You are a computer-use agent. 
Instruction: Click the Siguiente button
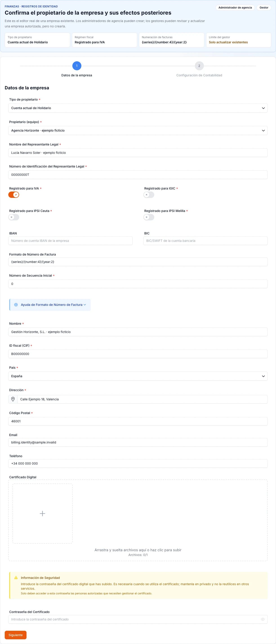(x=16, y=635)
